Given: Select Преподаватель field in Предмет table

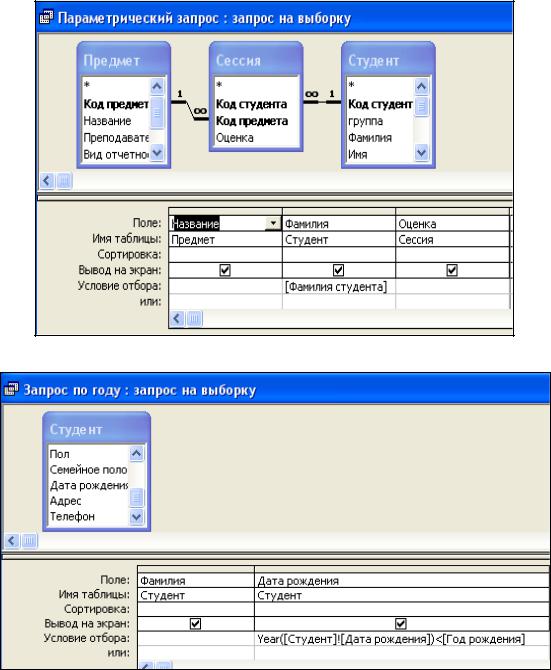Looking at the screenshot, I should coord(116,138).
